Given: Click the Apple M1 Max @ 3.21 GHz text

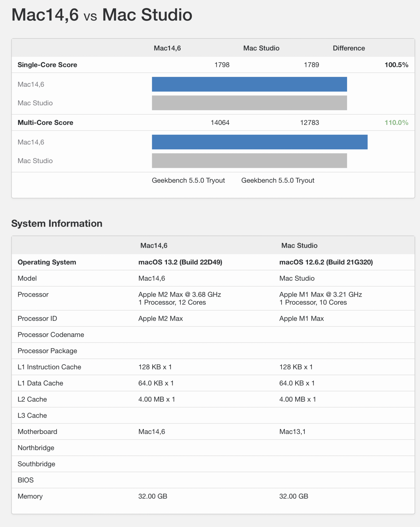Looking at the screenshot, I should (x=320, y=294).
